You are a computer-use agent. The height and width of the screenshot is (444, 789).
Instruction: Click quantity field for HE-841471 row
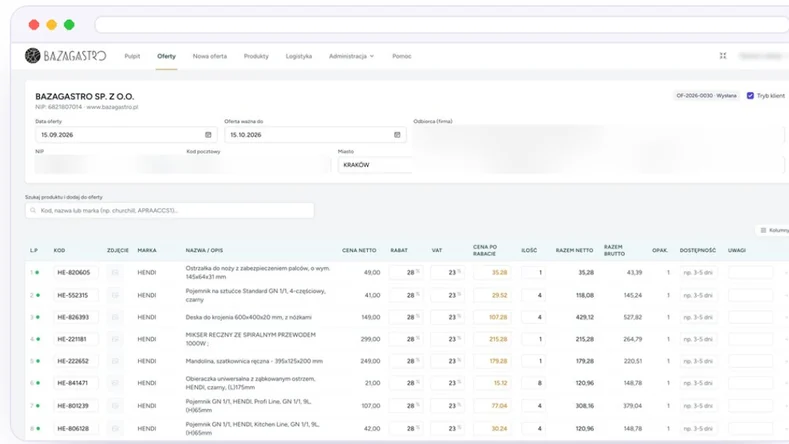[x=533, y=383]
